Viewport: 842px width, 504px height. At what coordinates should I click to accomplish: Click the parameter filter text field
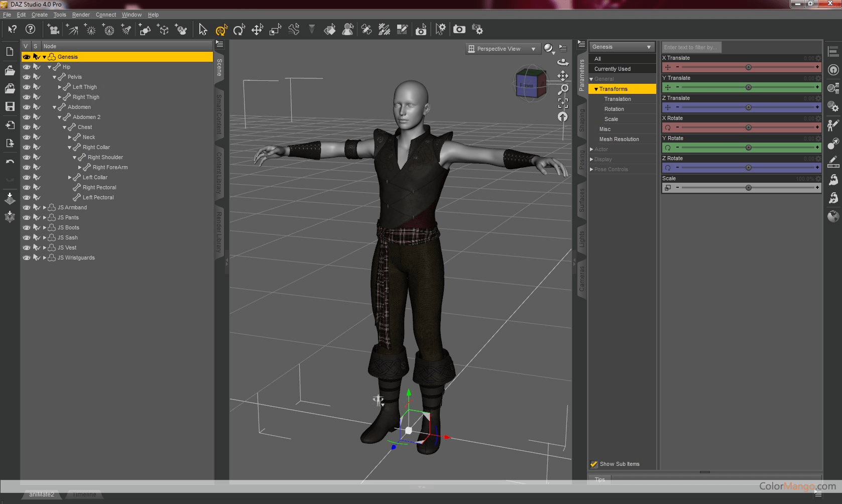(691, 47)
